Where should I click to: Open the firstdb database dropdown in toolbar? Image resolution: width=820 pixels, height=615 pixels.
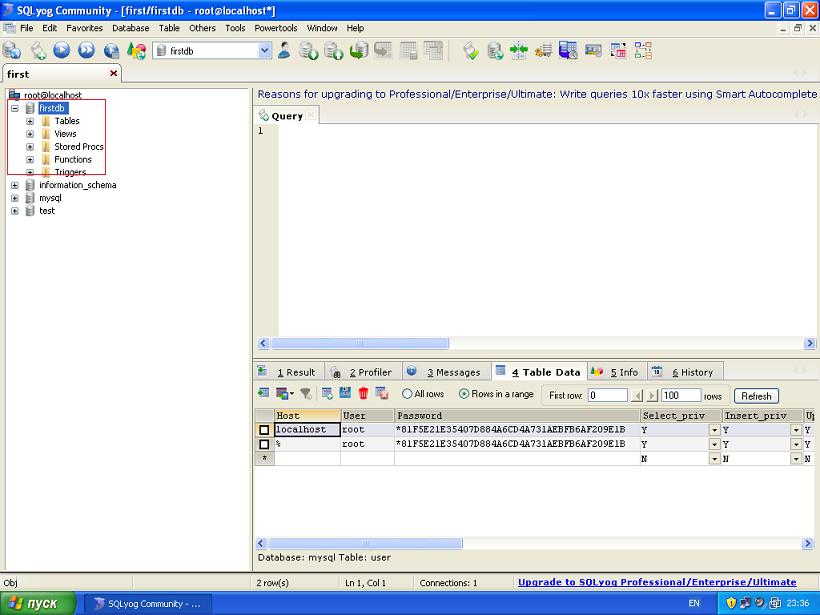click(x=265, y=51)
